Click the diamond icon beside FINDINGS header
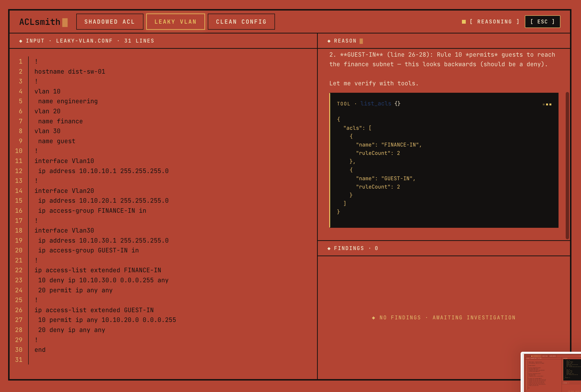 coord(329,249)
